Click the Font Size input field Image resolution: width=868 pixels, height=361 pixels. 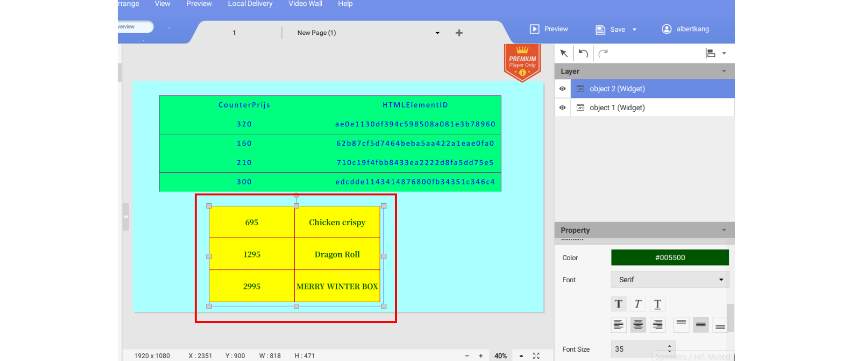tap(638, 349)
